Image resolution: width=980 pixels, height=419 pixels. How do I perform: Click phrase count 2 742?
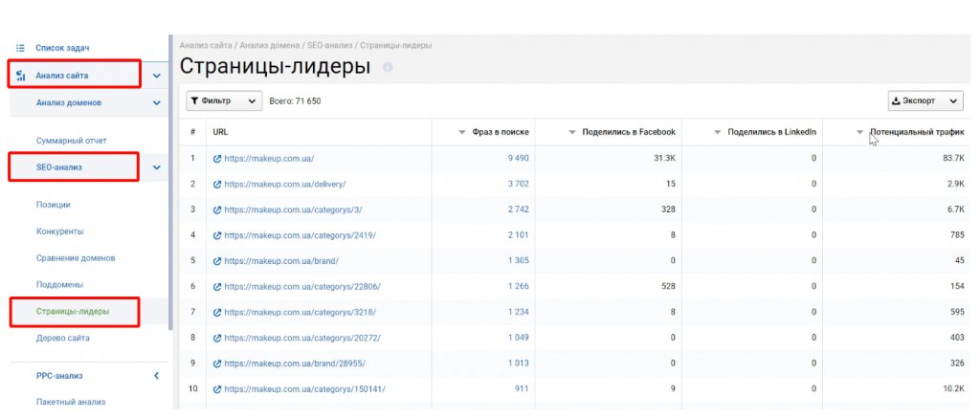(518, 209)
